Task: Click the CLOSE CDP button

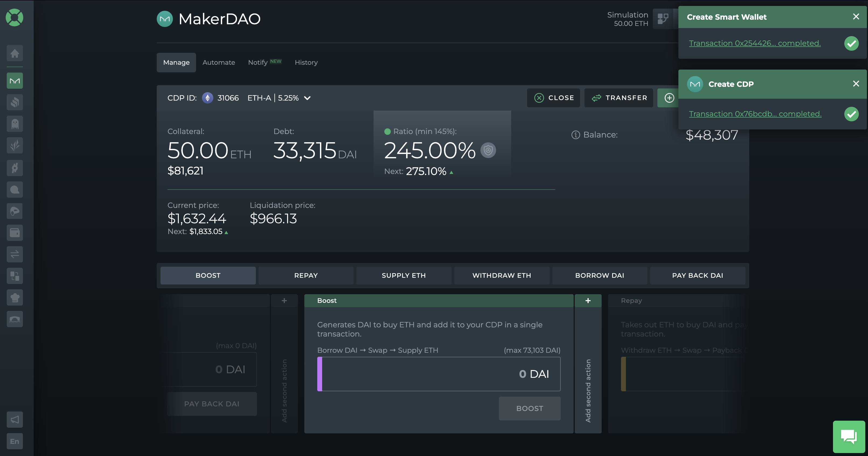Action: (x=554, y=98)
